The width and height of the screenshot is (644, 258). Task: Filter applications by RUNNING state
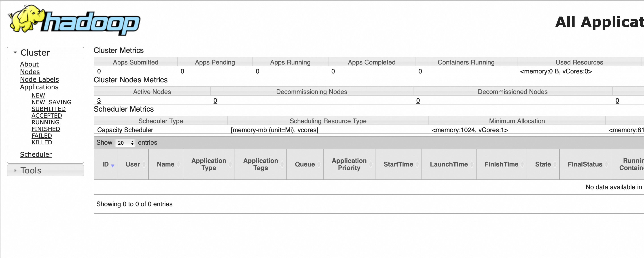click(x=45, y=122)
